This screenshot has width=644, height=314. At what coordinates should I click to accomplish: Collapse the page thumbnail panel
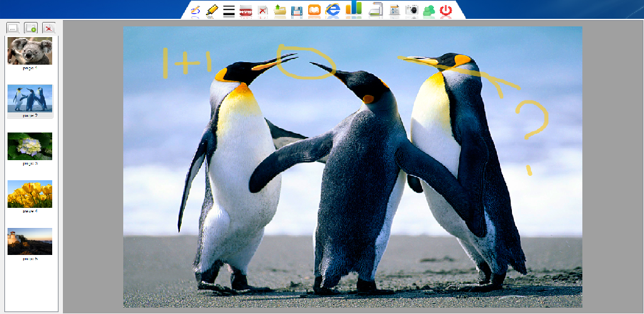point(13,28)
